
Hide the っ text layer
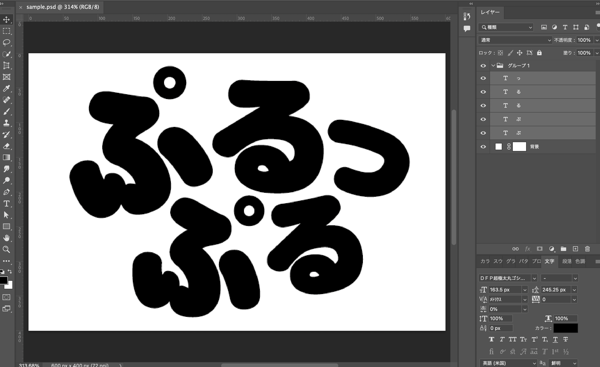click(483, 78)
